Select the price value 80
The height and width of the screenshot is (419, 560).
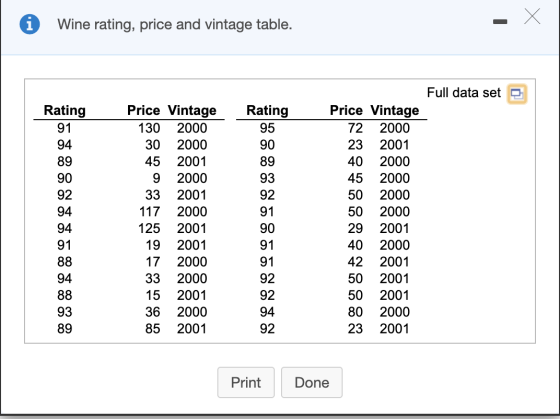355,312
